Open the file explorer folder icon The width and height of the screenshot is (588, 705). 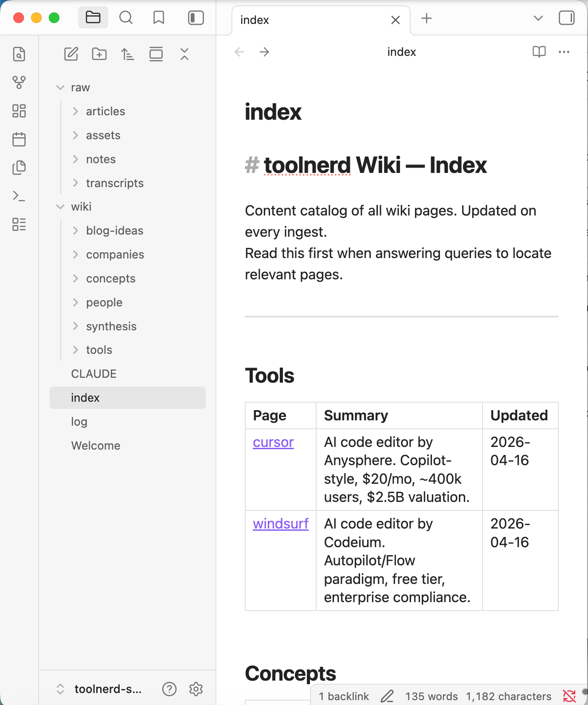(x=93, y=18)
